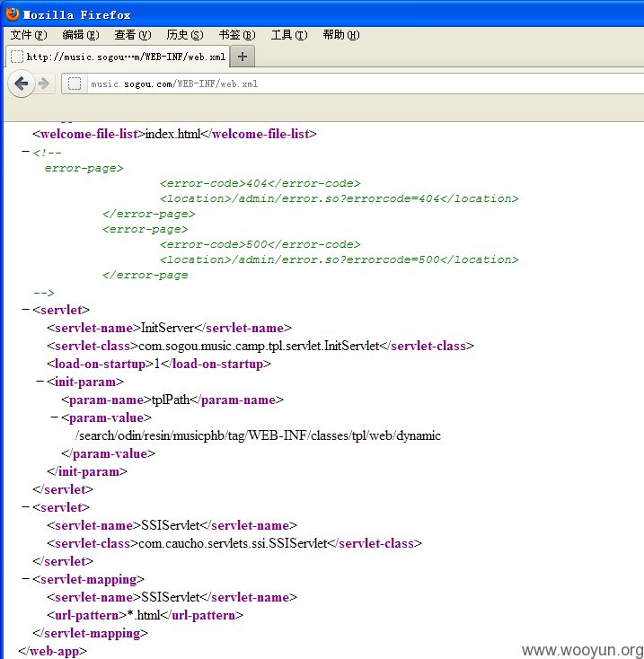Screen dimensions: 644x659
Task: Open the 查看 (V) menu
Action: pyautogui.click(x=133, y=35)
